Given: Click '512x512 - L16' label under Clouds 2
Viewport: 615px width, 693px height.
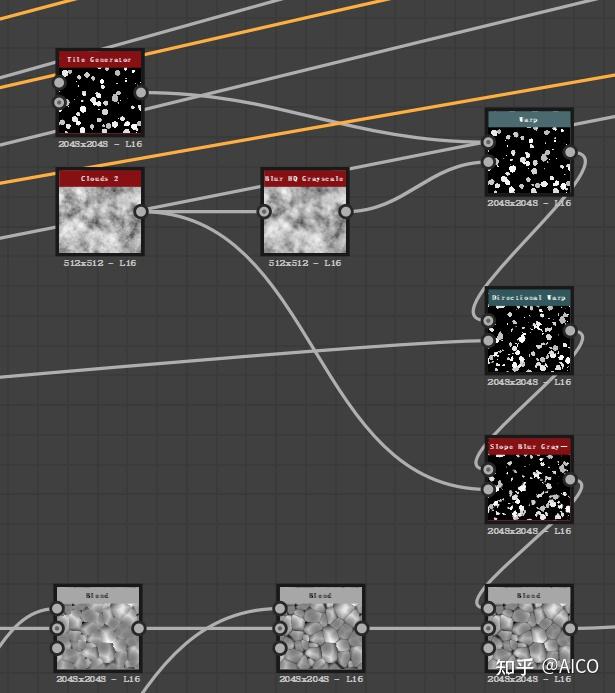Looking at the screenshot, I should (x=100, y=263).
